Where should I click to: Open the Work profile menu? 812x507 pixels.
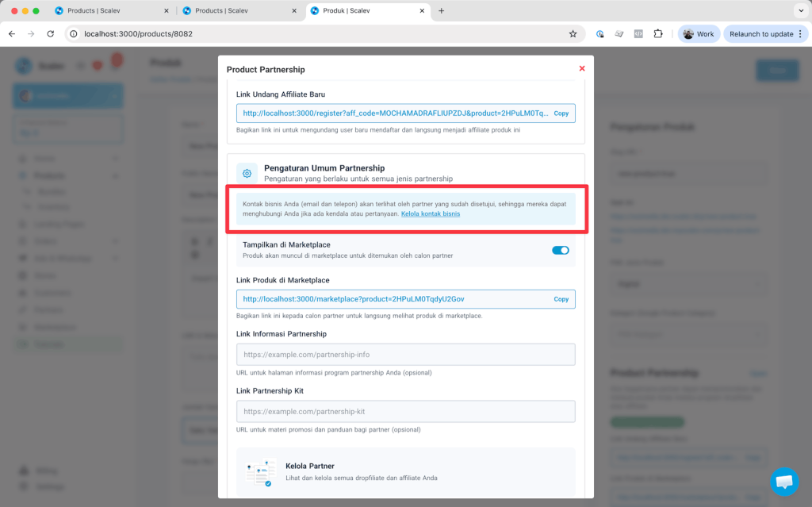pos(699,33)
